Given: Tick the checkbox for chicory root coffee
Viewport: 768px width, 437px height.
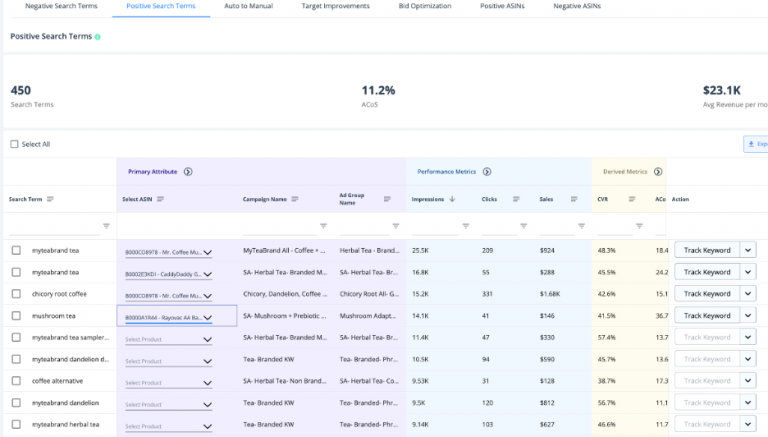Looking at the screenshot, I should pos(16,294).
